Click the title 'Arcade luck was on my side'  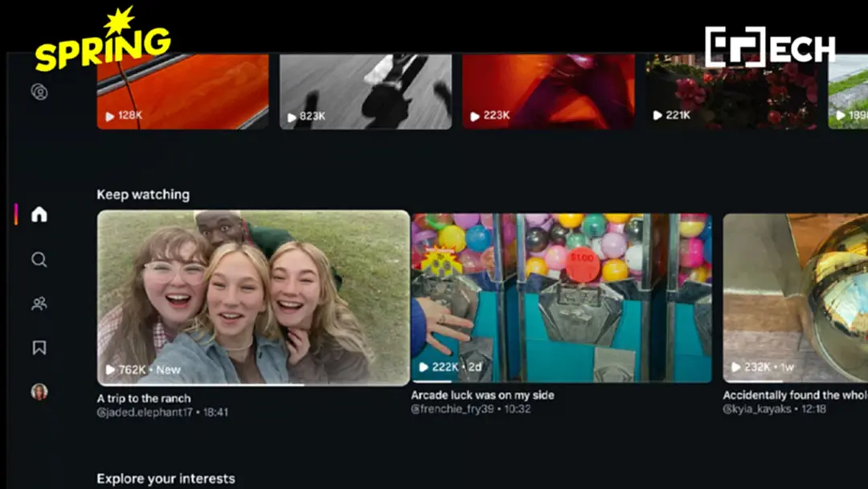483,395
